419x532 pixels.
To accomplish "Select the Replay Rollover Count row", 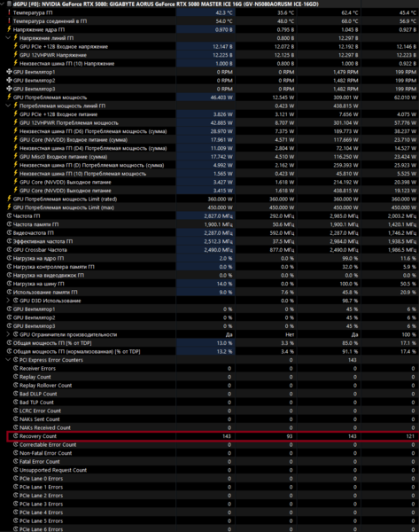I will (x=209, y=386).
